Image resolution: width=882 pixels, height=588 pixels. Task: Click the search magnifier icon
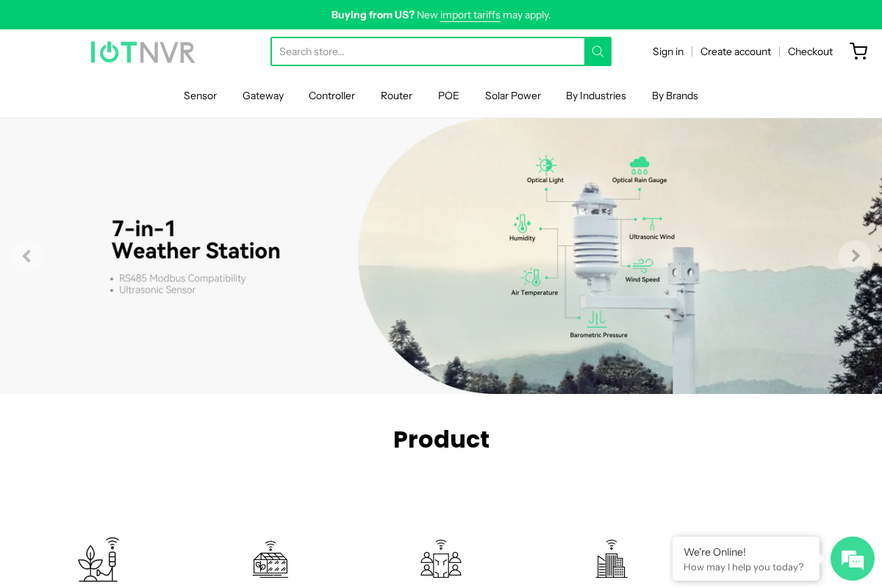(x=598, y=51)
